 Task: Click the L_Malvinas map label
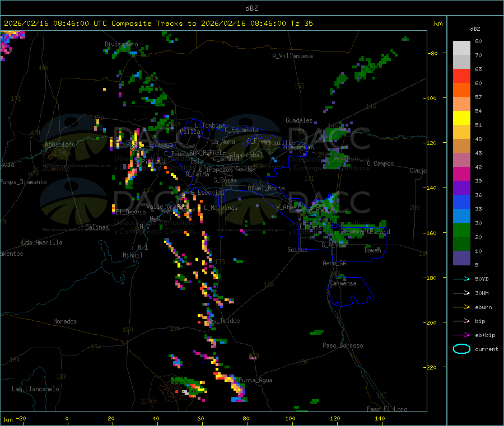[x=221, y=208]
